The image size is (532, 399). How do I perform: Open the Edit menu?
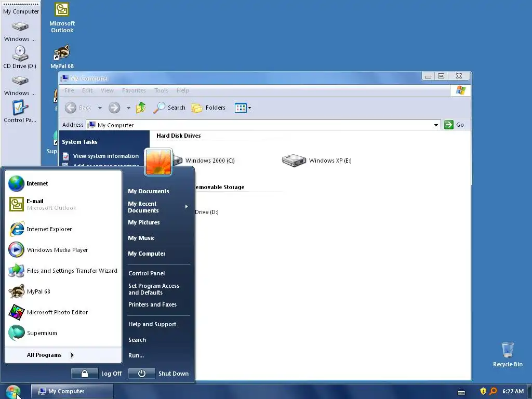[x=87, y=90]
